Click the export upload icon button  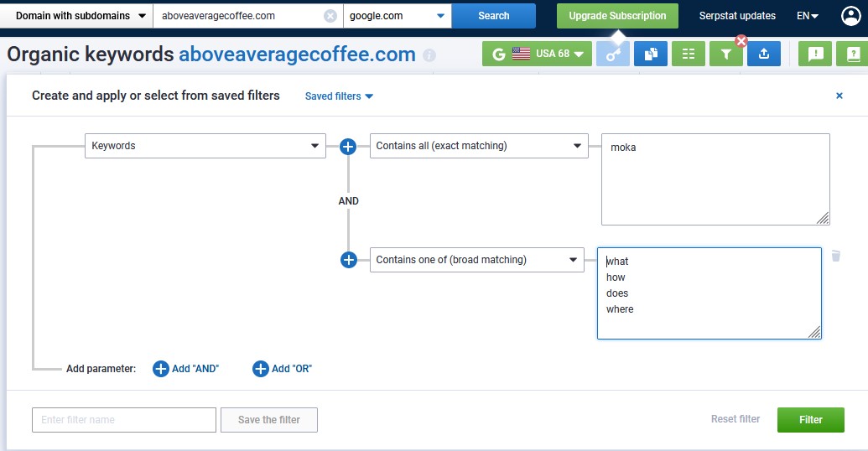(764, 54)
